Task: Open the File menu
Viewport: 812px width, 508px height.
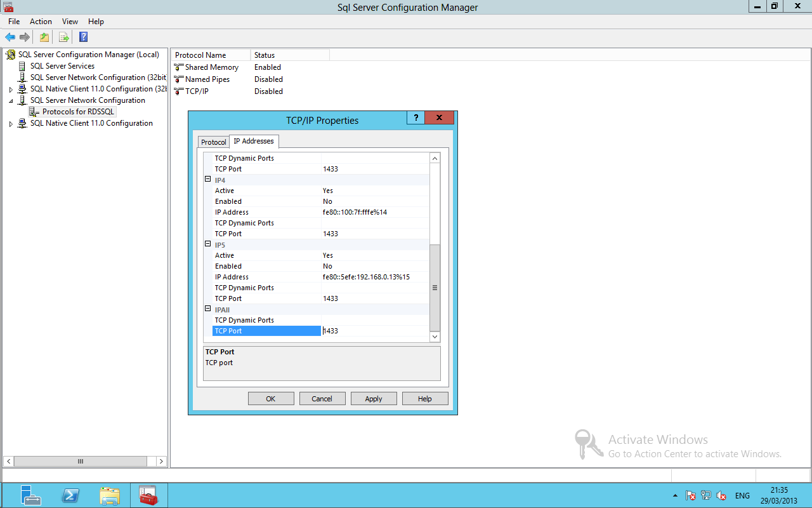Action: [14, 22]
